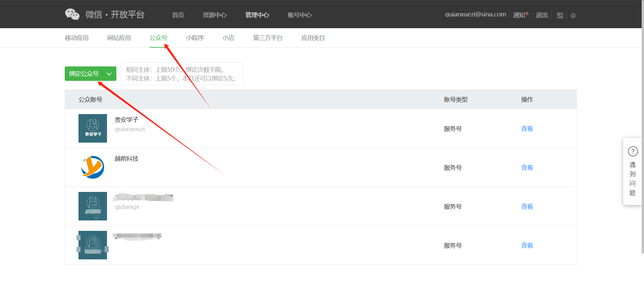Image resolution: width=644 pixels, height=306 pixels.
Task: Open the 管理中心 menu item
Action: (257, 15)
